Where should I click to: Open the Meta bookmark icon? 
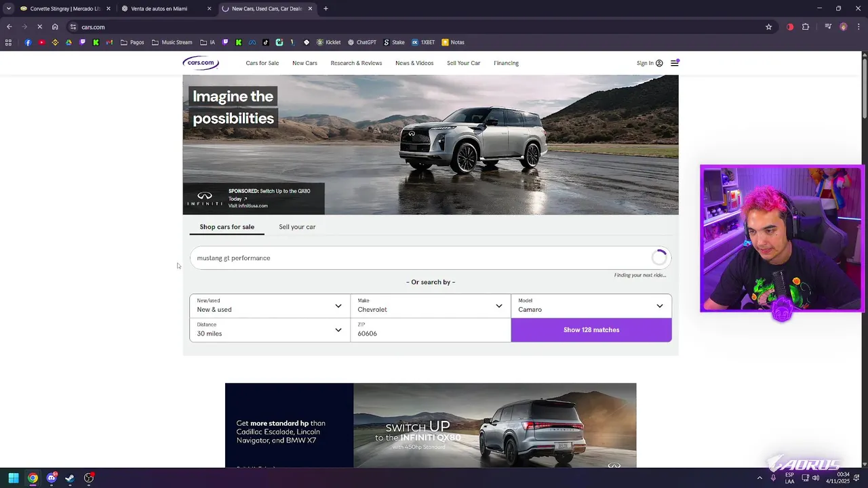[252, 42]
